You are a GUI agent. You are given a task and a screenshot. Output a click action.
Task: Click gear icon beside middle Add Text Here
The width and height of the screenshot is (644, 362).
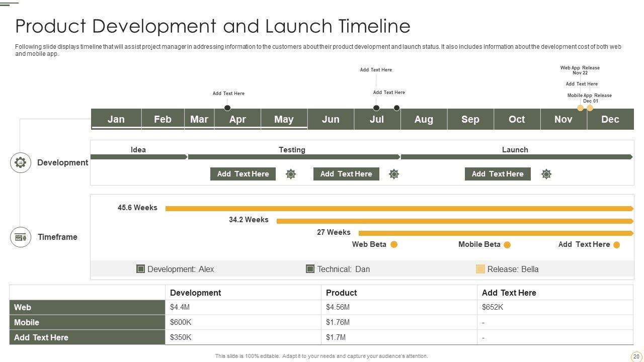(x=394, y=174)
